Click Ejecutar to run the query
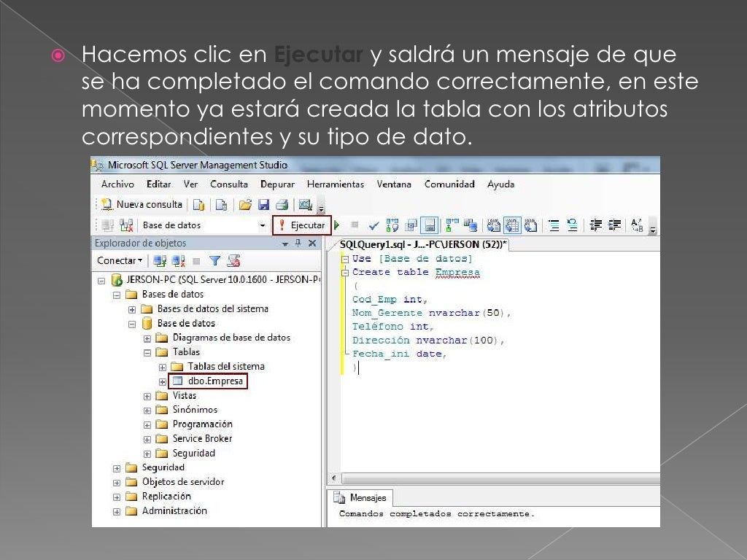The image size is (747, 560). coord(302,225)
